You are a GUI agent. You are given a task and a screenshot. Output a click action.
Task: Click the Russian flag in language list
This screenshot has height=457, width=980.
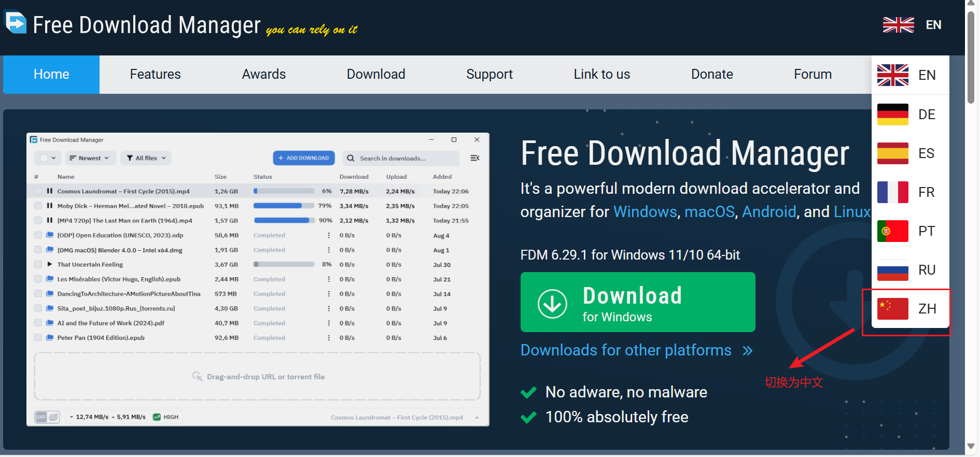893,270
